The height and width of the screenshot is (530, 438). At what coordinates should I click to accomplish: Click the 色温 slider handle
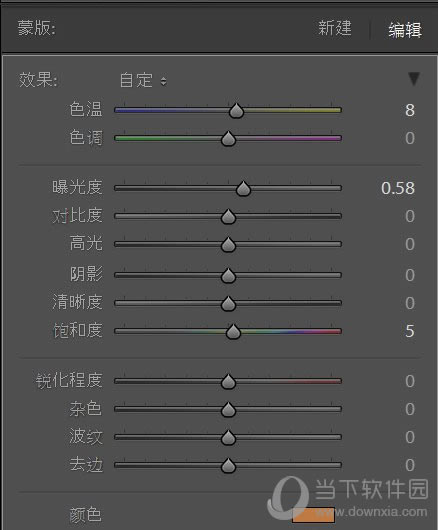point(236,111)
